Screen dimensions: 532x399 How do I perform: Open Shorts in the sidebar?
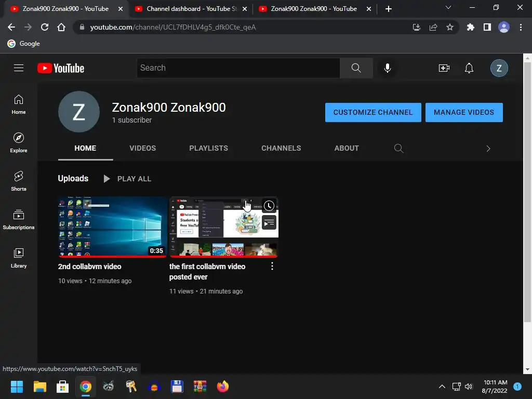tap(19, 181)
